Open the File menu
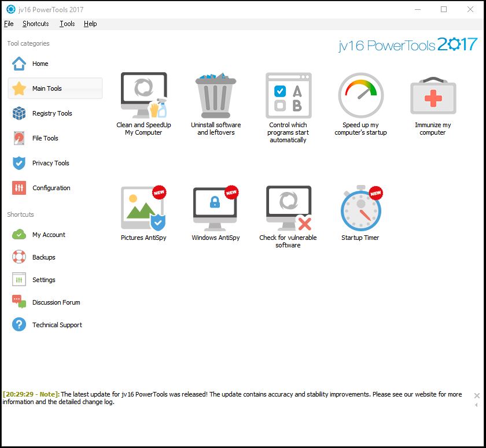 (9, 24)
